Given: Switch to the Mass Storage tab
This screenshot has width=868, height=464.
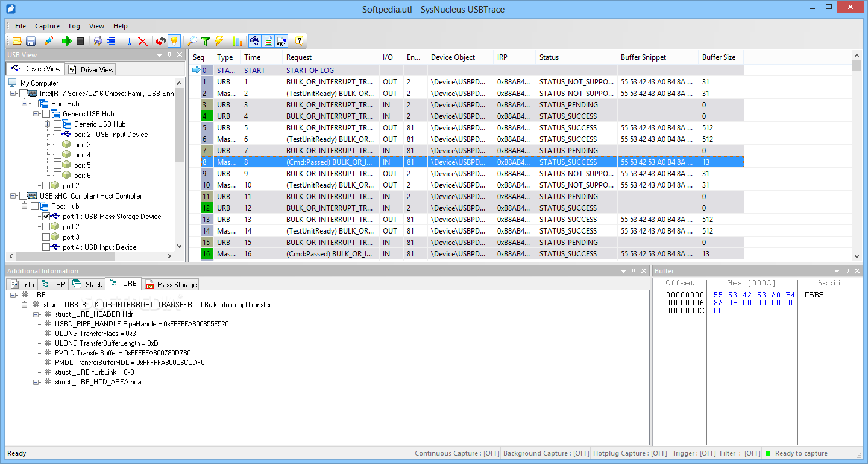Looking at the screenshot, I should pyautogui.click(x=169, y=284).
